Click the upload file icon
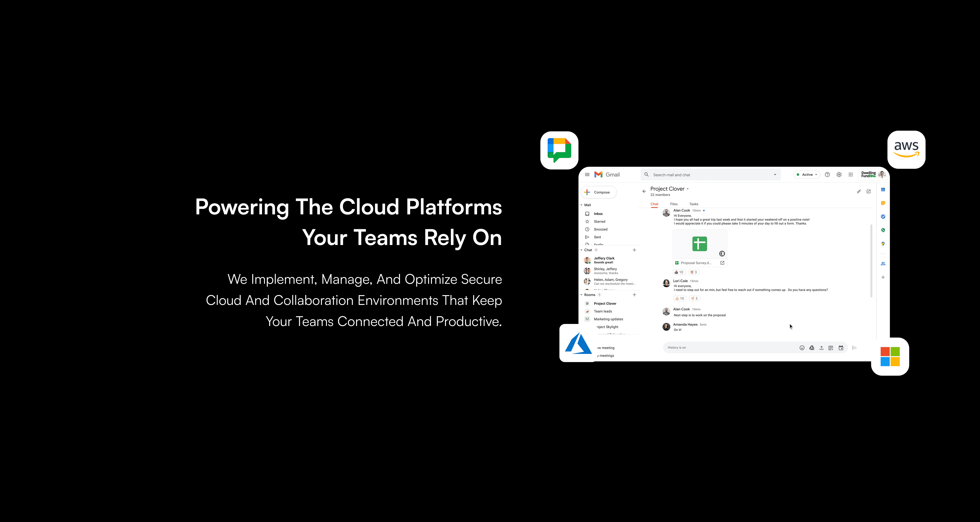 (x=821, y=348)
